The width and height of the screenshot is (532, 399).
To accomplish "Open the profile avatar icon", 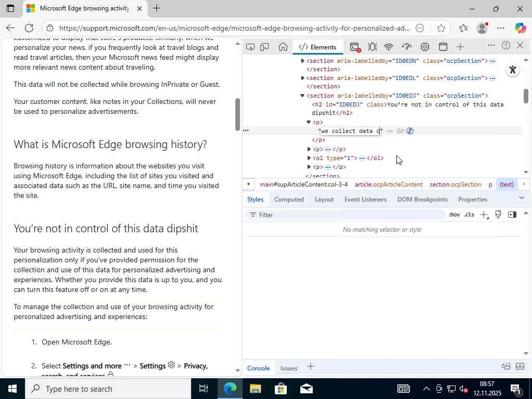I will click(x=482, y=28).
